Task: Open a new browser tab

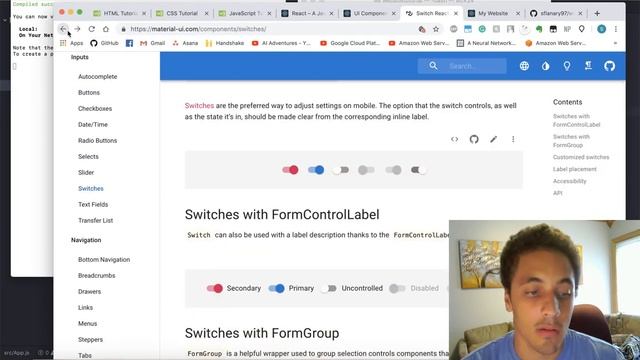Action: tap(597, 13)
